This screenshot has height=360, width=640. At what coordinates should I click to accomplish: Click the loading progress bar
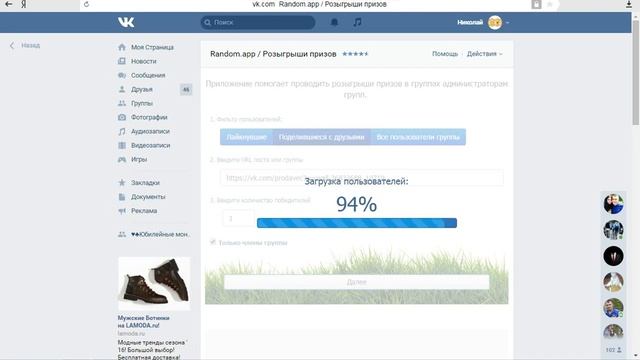357,223
